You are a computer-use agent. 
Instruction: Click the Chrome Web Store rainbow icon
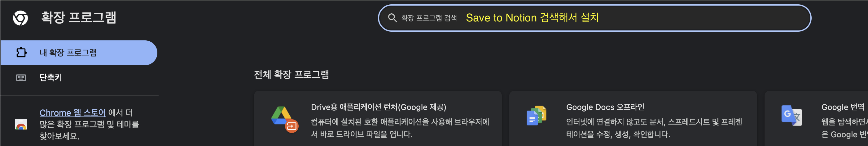coord(21,124)
